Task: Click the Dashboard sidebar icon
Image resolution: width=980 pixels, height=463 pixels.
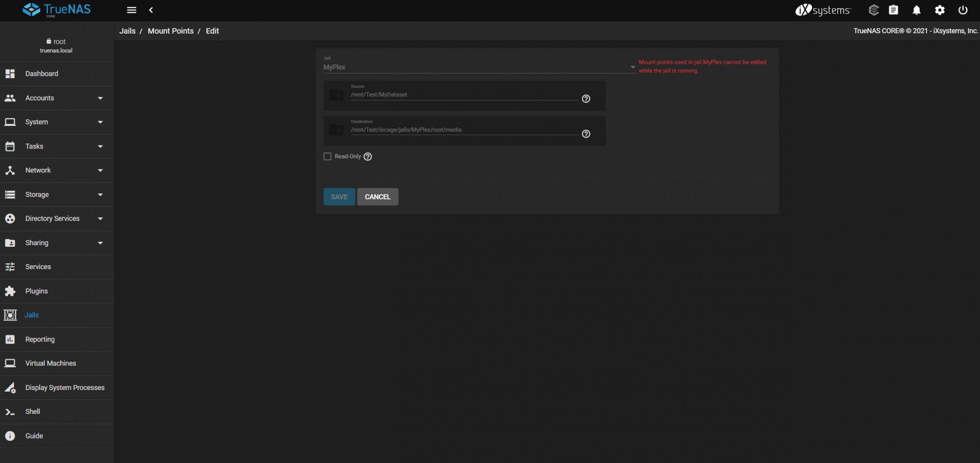Action: 10,74
